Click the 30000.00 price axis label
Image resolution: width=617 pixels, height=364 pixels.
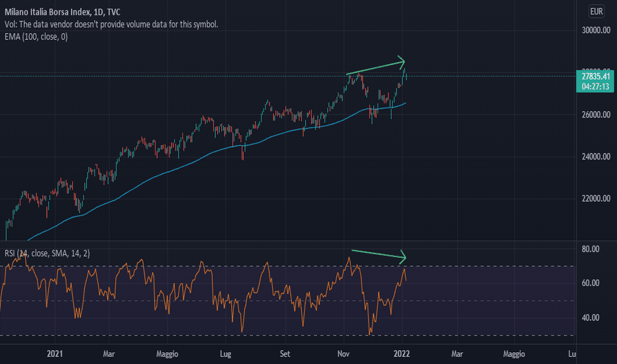click(x=596, y=30)
